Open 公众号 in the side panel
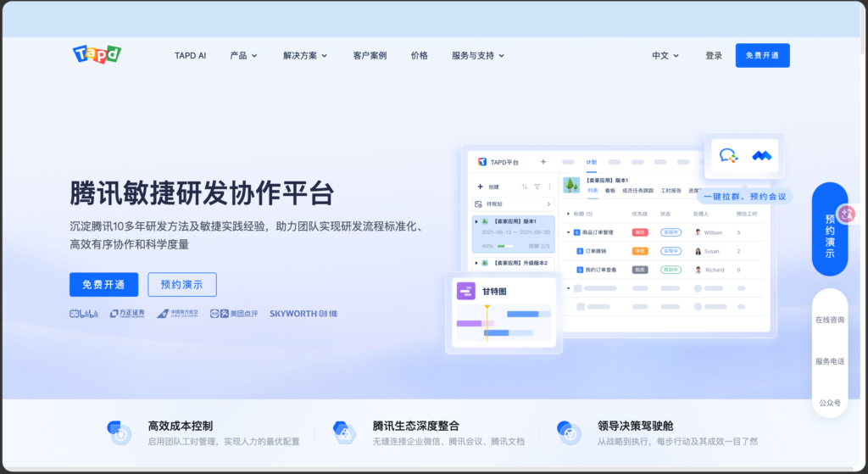The image size is (868, 474). (830, 403)
